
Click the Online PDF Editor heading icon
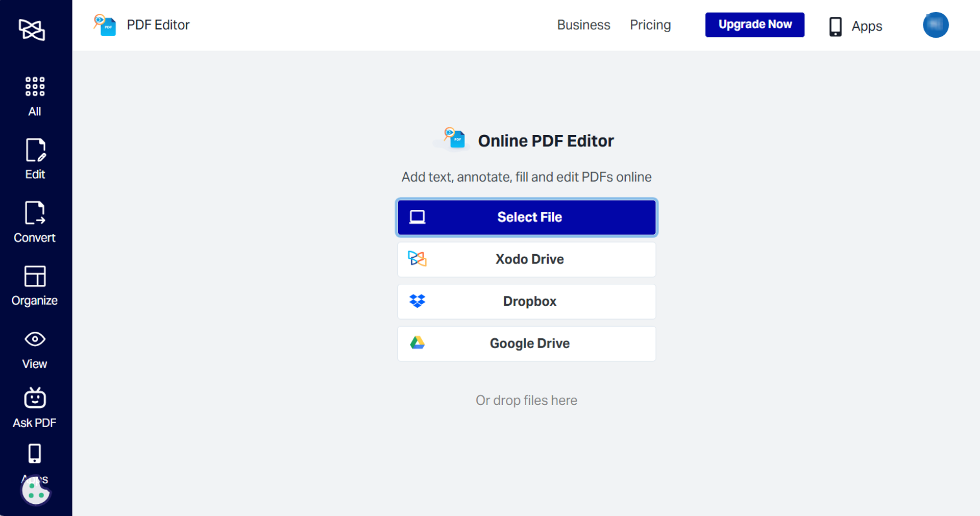[x=454, y=140]
